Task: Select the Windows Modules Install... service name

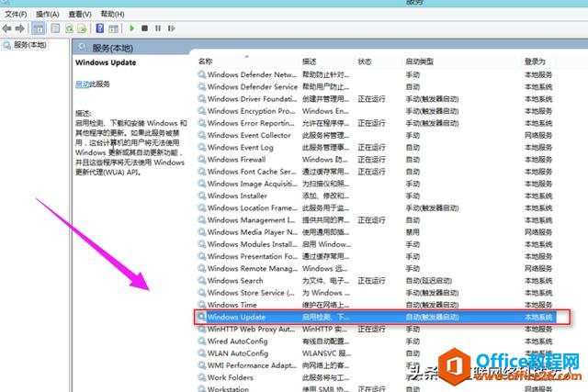Action: click(253, 244)
